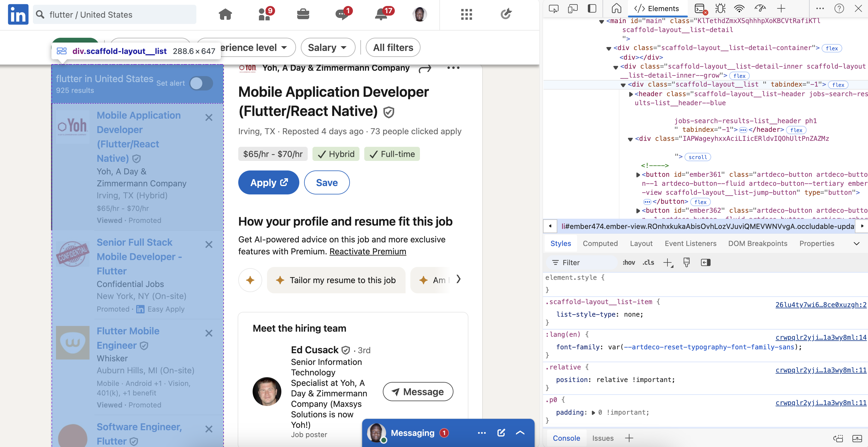This screenshot has height=447, width=868.
Task: Open Customize DevTools three-dot menu
Action: tap(820, 8)
